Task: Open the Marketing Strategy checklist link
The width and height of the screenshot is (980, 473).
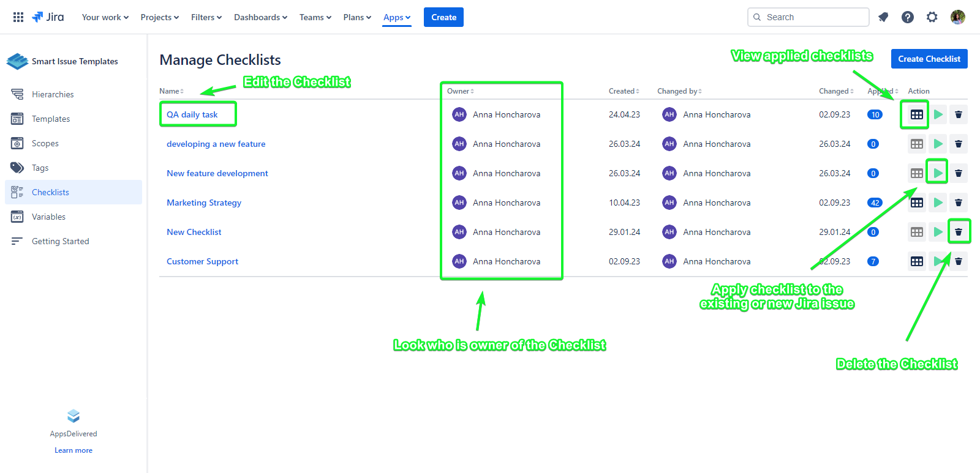Action: pos(204,203)
